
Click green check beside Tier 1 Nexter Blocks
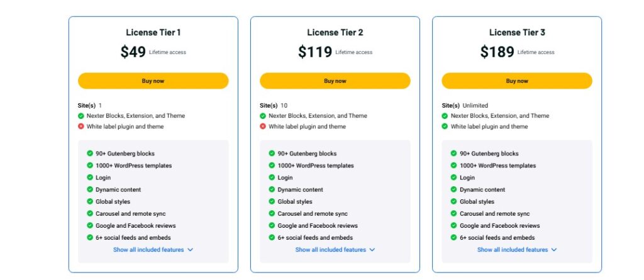pyautogui.click(x=81, y=116)
